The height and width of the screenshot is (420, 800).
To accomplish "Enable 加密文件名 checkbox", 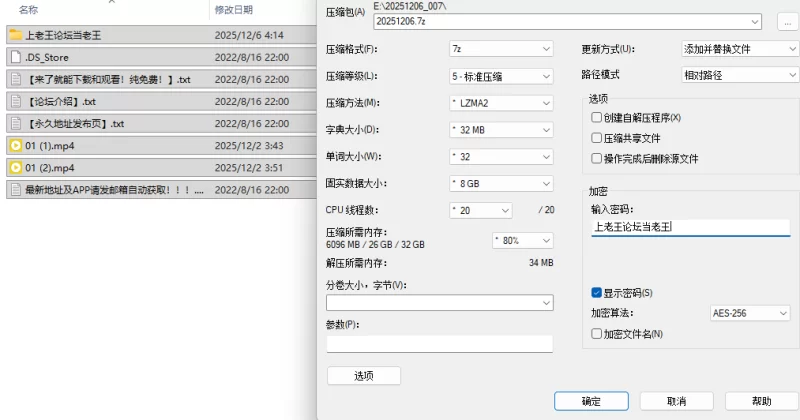I will point(596,334).
